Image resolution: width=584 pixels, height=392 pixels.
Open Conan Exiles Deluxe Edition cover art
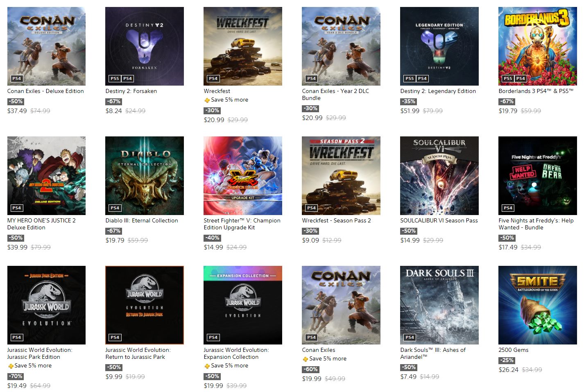(46, 46)
